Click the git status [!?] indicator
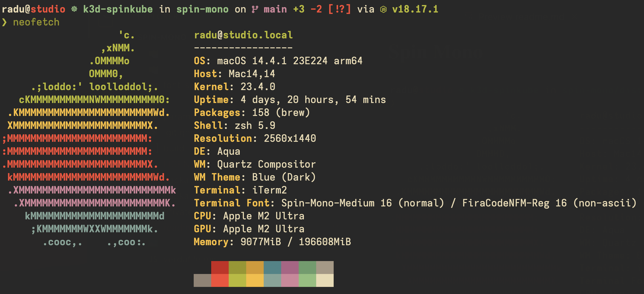 339,9
